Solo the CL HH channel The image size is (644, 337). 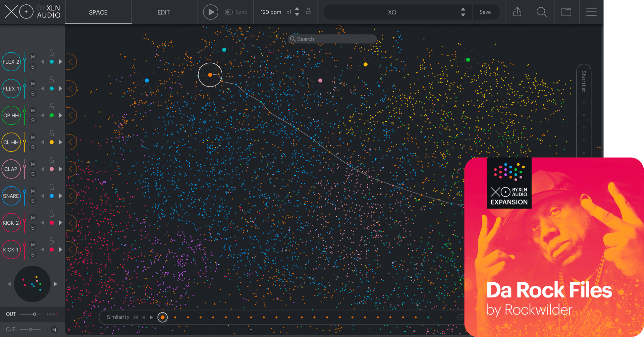tap(33, 147)
